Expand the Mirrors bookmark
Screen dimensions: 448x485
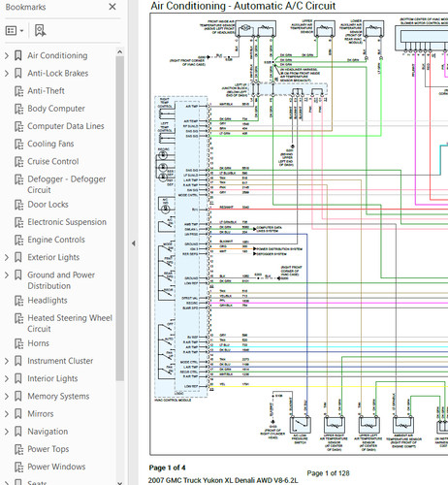(x=7, y=414)
